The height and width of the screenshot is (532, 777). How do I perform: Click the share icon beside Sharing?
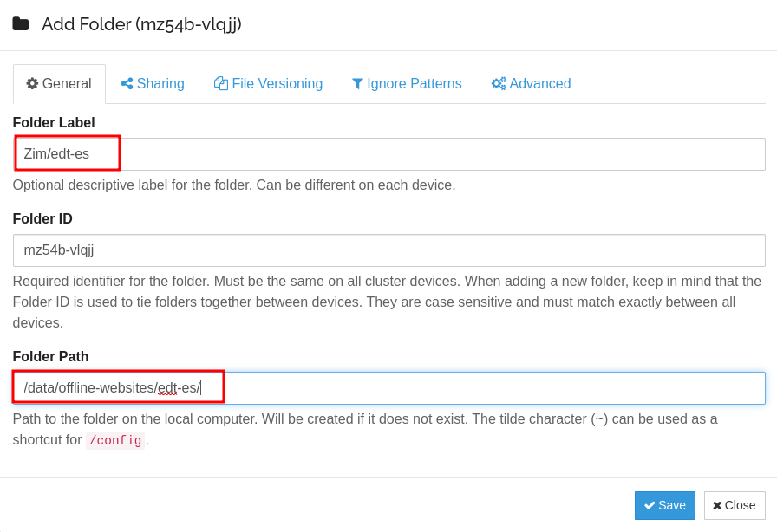click(x=127, y=84)
